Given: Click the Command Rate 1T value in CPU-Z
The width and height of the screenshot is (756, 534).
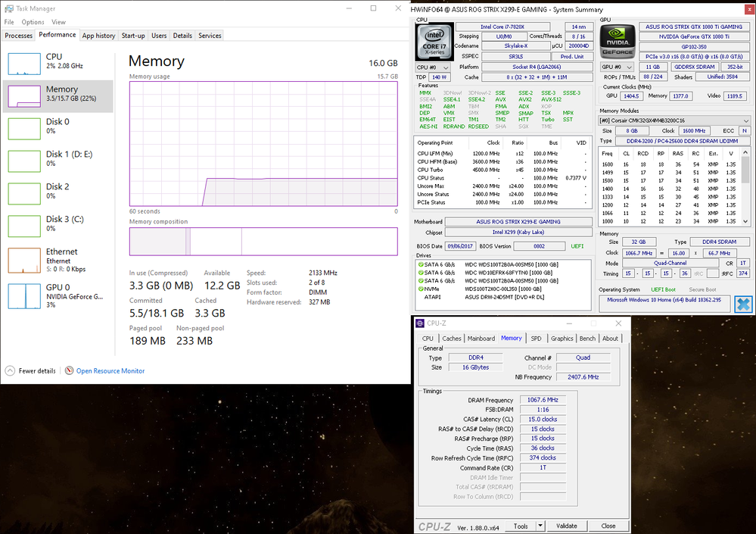Looking at the screenshot, I should (x=543, y=467).
